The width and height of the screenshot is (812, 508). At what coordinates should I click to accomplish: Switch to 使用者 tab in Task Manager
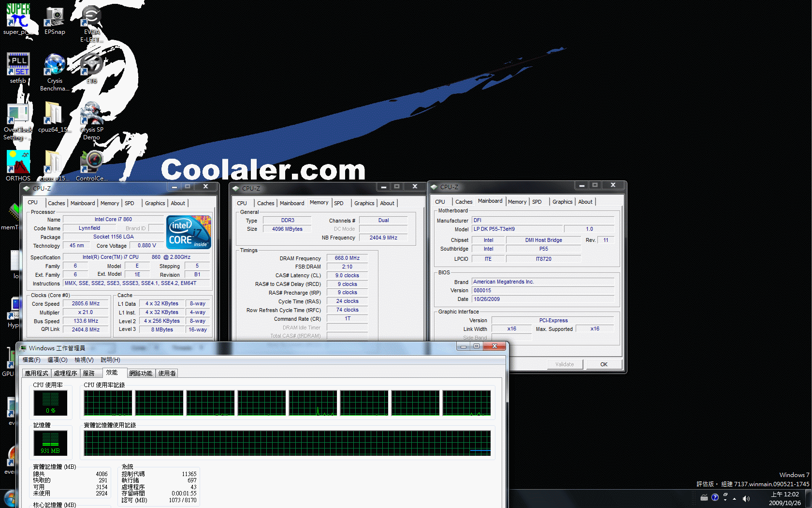click(167, 373)
